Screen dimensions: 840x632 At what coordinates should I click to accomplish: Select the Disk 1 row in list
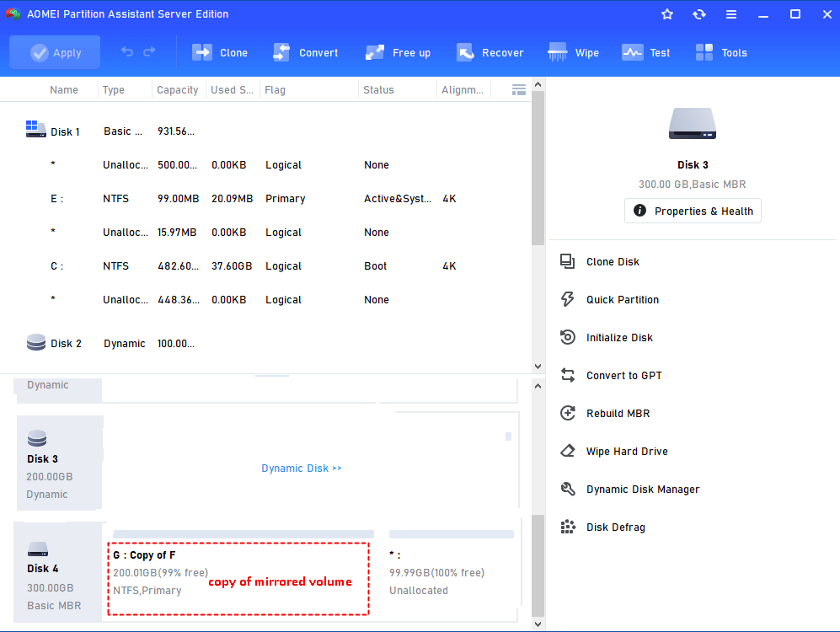pyautogui.click(x=265, y=131)
